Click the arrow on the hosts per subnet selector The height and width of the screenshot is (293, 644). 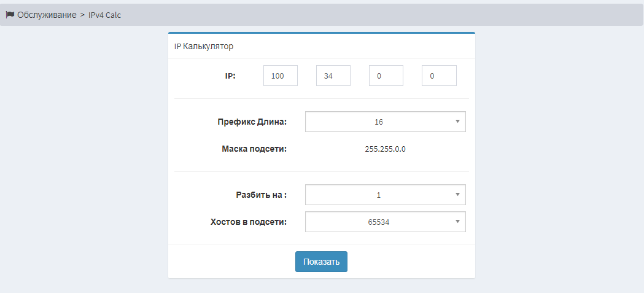[x=457, y=222]
